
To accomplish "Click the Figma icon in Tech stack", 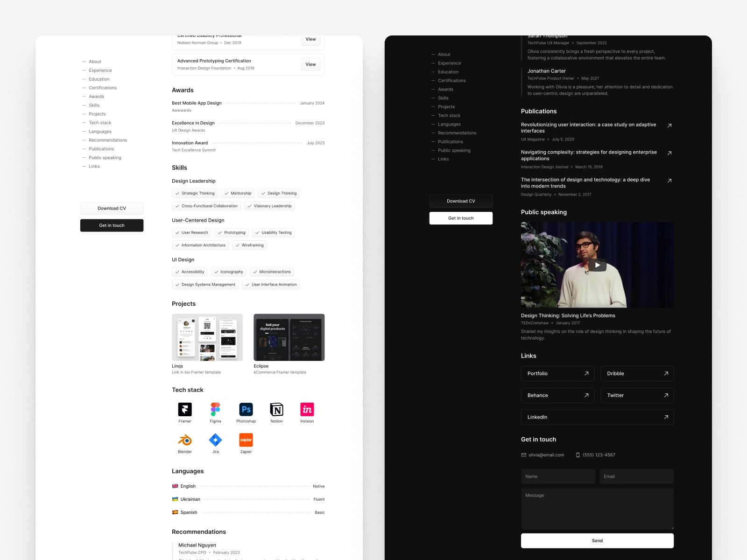I will (x=215, y=409).
